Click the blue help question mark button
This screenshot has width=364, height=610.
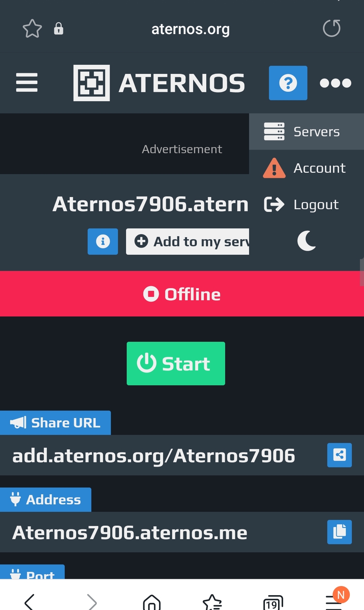288,83
